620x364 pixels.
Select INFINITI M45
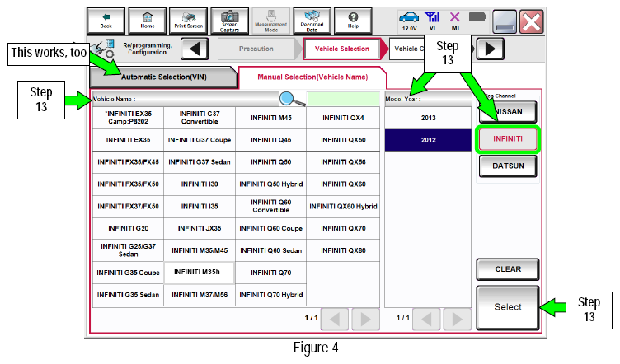point(271,118)
